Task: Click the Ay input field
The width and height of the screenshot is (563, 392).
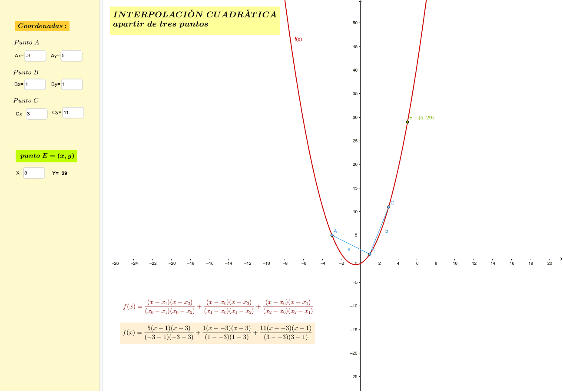Action: coord(72,56)
